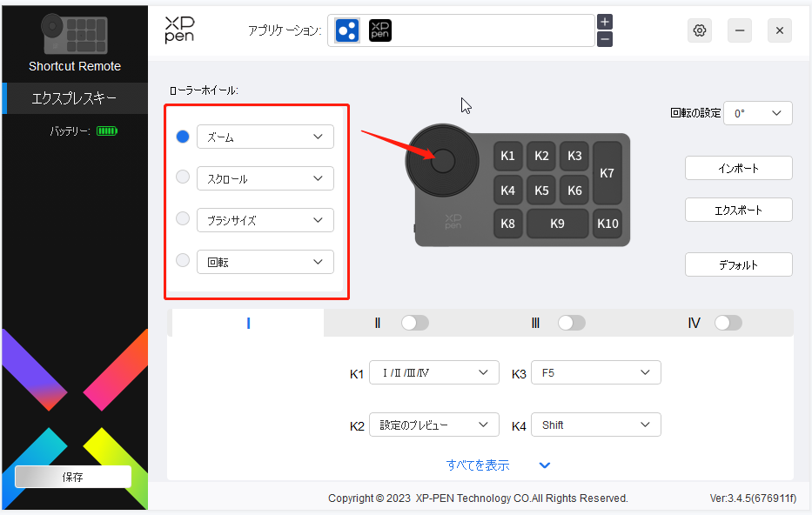Select the スクロール radio button
Screen dimensions: 812x515
(183, 178)
